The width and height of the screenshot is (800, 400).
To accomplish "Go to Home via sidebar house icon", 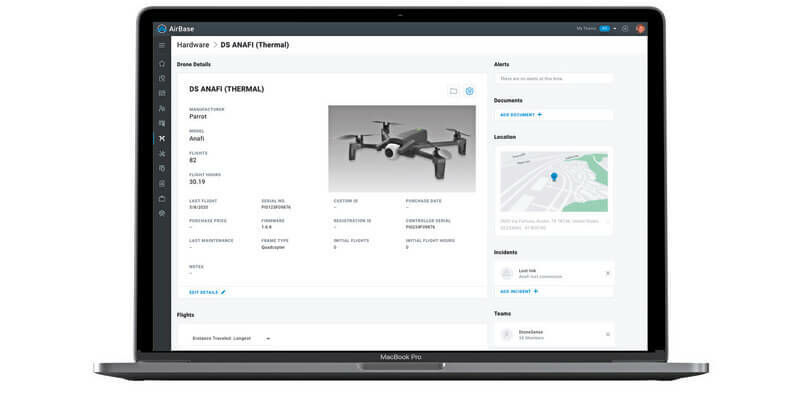I will pos(162,64).
